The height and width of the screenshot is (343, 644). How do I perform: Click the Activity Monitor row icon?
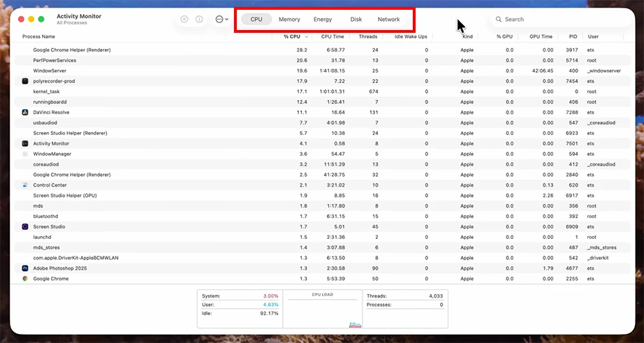pos(25,144)
